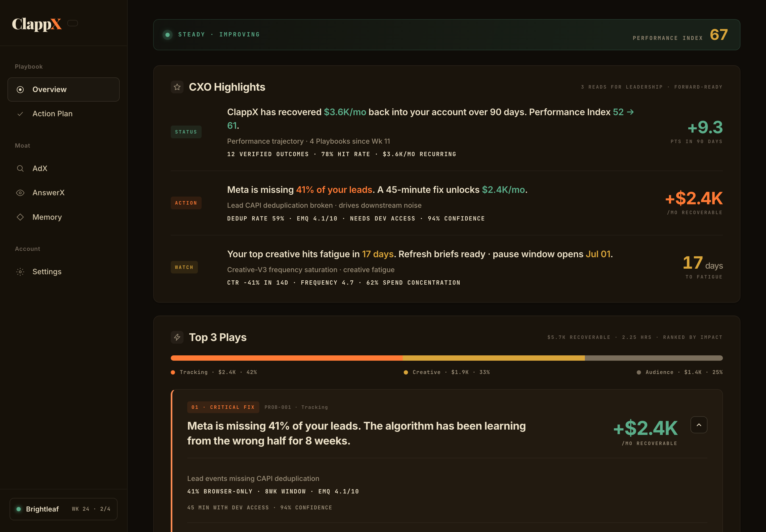Open the Action Plan page
The width and height of the screenshot is (766, 532).
click(x=63, y=114)
